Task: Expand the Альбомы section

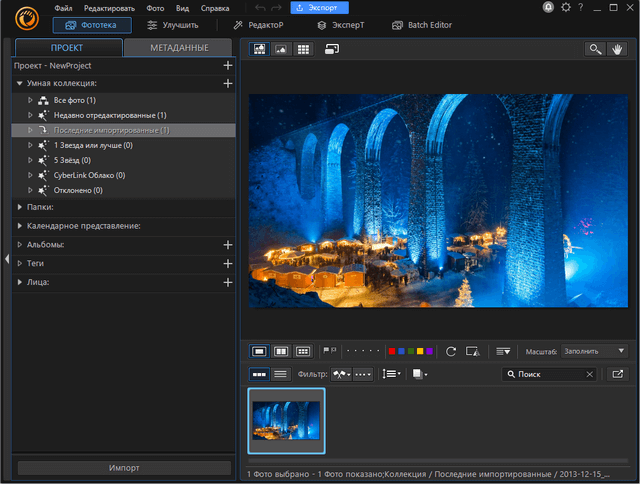Action: click(x=21, y=244)
